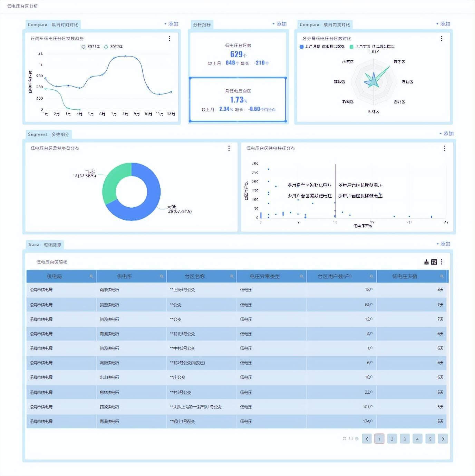Open the three-dot menu on the trend line chart
475x476 pixels.
click(x=169, y=39)
